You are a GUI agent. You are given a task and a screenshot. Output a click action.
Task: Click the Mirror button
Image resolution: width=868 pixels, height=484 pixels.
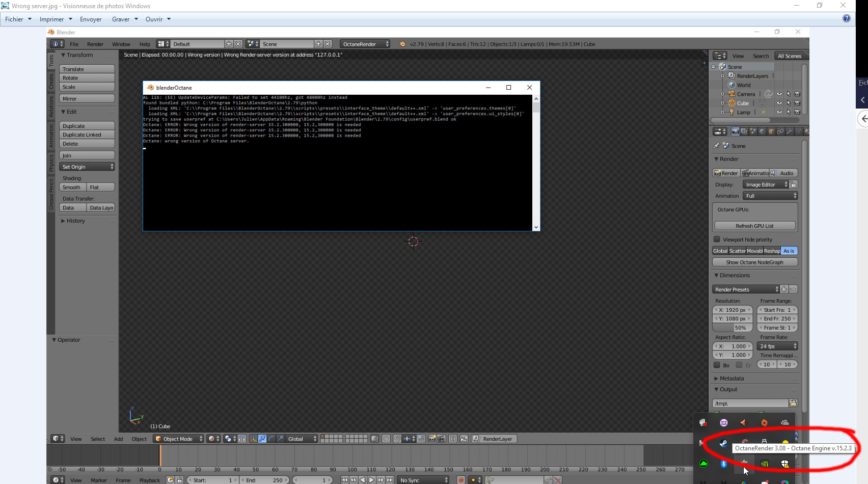point(87,99)
